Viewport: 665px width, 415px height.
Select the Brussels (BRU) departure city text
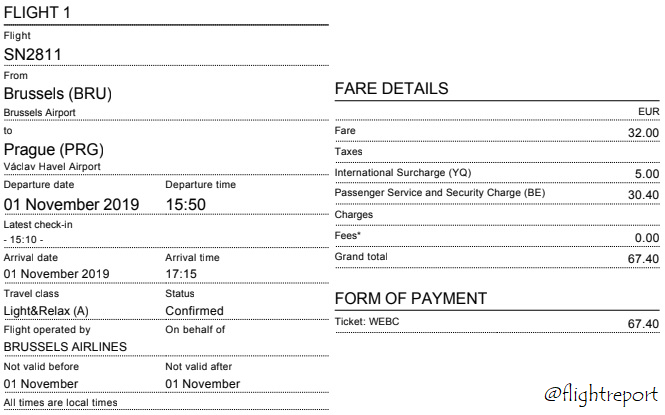click(58, 94)
